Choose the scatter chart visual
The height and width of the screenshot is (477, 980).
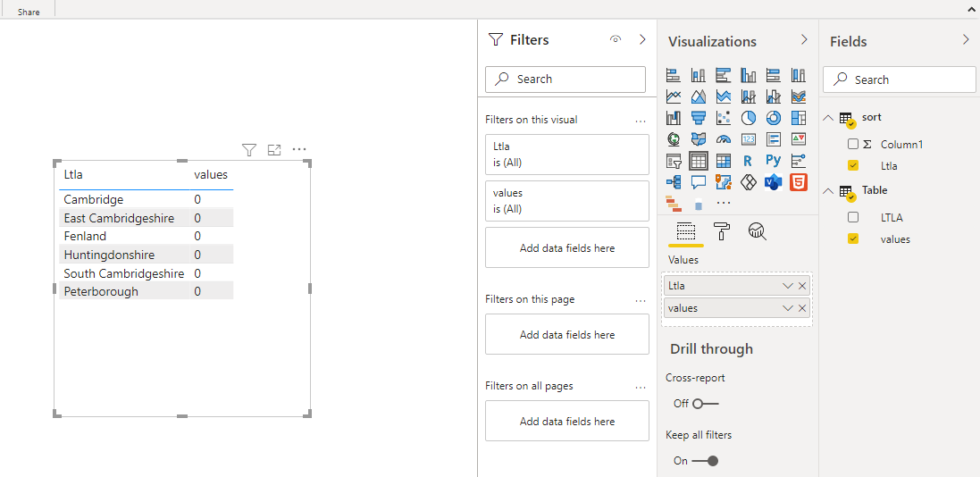[x=723, y=118]
